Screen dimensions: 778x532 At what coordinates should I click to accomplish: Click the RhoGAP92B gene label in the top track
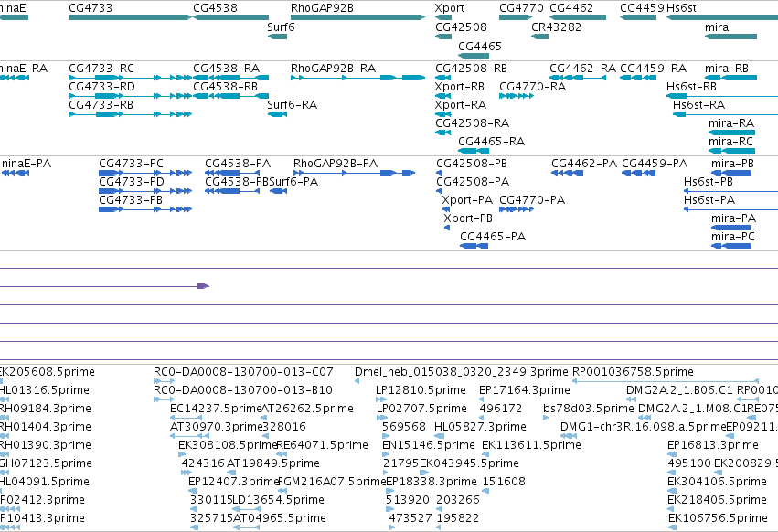(322, 8)
